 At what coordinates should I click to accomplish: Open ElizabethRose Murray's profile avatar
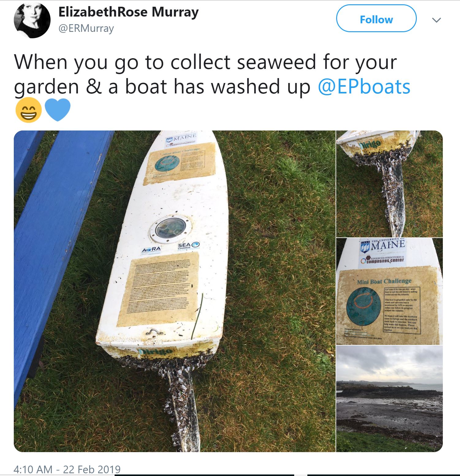click(x=32, y=20)
